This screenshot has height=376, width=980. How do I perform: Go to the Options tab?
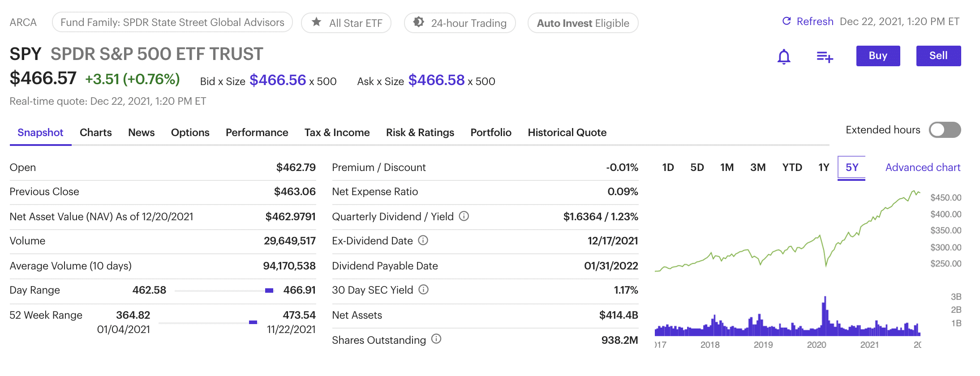[x=190, y=132]
